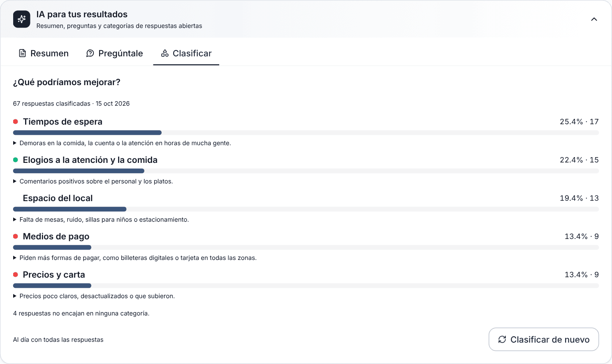Viewport: 612px width, 364px height.
Task: Click the Medios de pago progress bar
Action: pyautogui.click(x=306, y=248)
